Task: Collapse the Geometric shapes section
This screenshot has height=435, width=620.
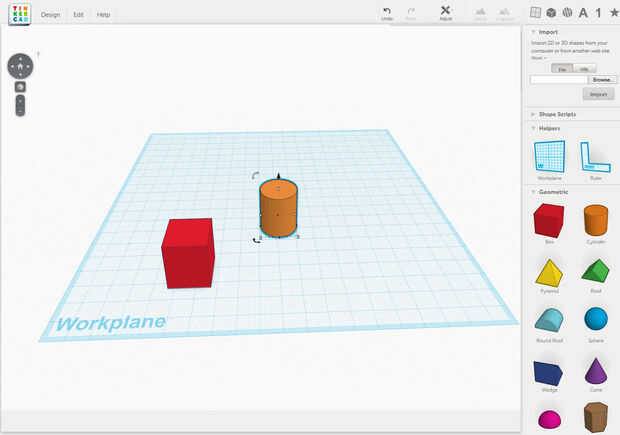Action: click(533, 192)
